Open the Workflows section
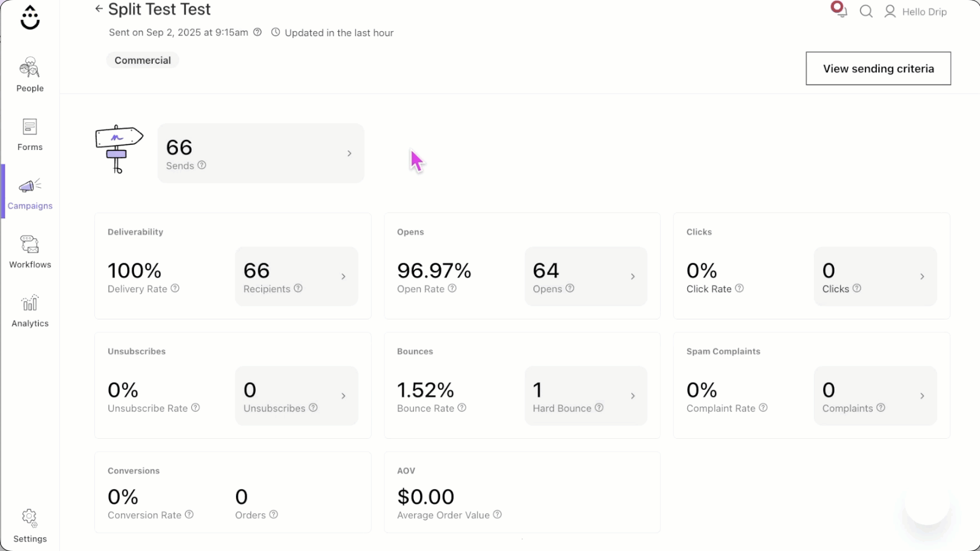Viewport: 980px width, 551px height. click(x=30, y=252)
